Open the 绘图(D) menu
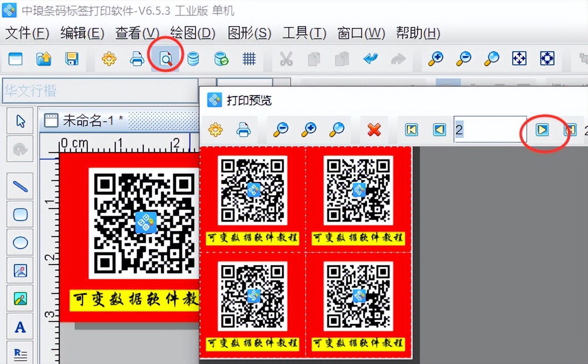The image size is (588, 364). point(193,33)
